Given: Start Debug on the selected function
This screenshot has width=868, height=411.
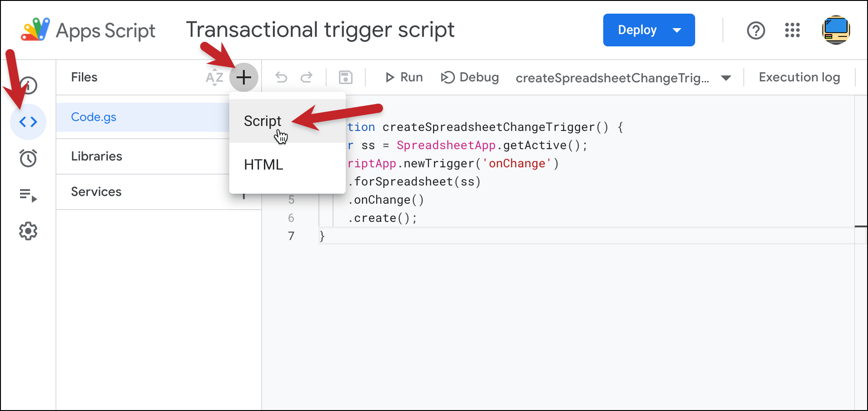Looking at the screenshot, I should pos(470,77).
